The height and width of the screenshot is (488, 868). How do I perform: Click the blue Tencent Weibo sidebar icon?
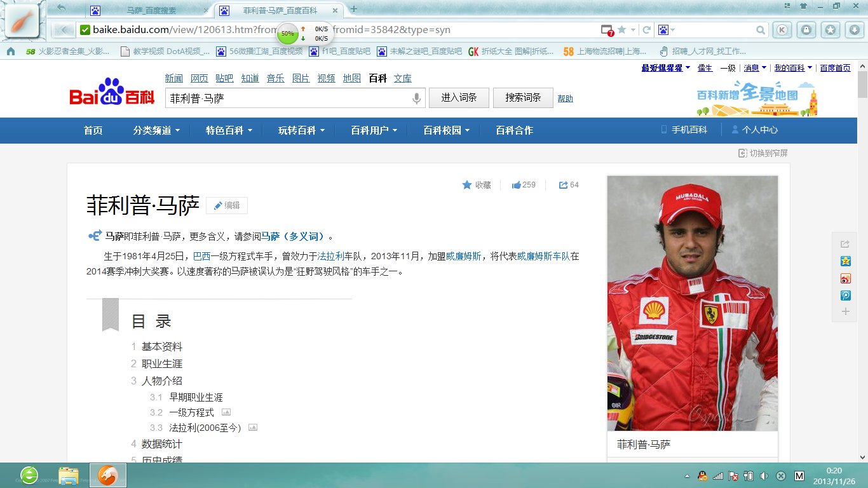click(x=845, y=295)
